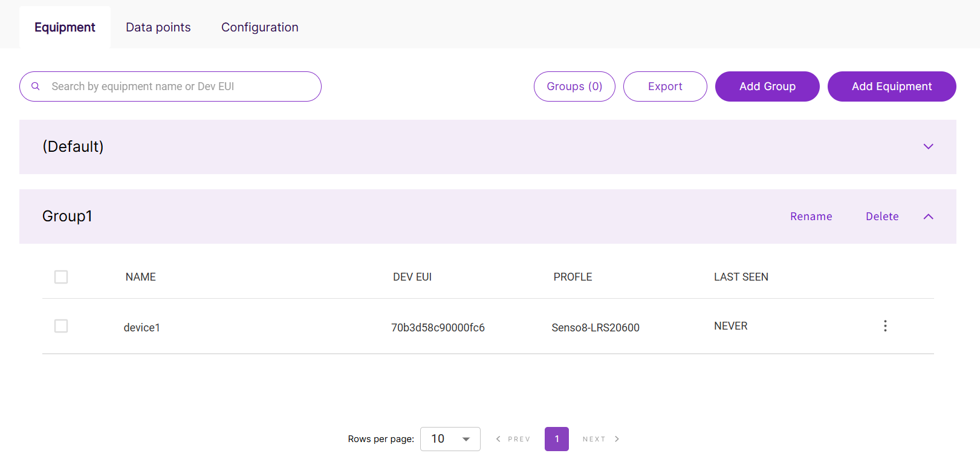This screenshot has height=459, width=980.
Task: Collapse the Group1 section chevron
Action: [x=928, y=216]
